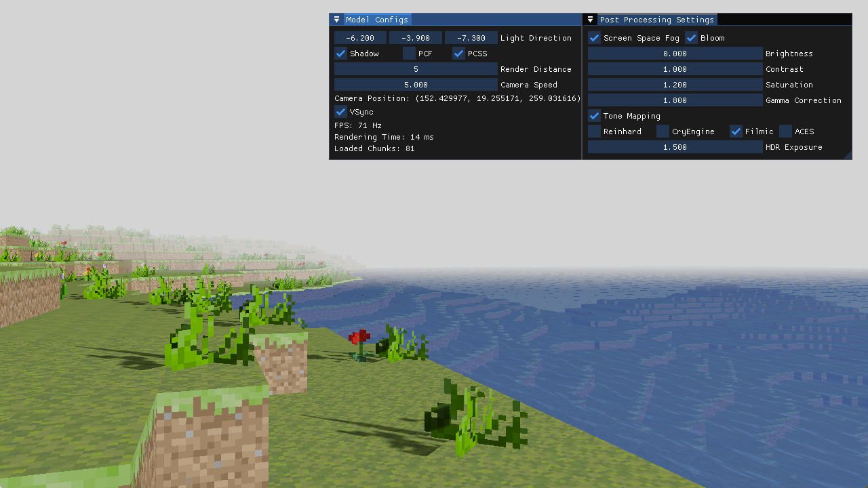
Task: Disable the VSync checkbox
Action: [x=341, y=112]
